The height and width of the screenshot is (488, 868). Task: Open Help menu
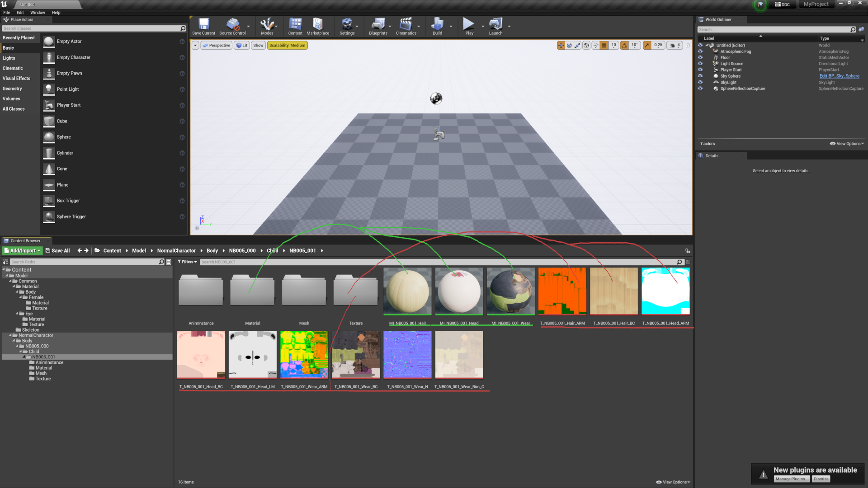pyautogui.click(x=56, y=13)
